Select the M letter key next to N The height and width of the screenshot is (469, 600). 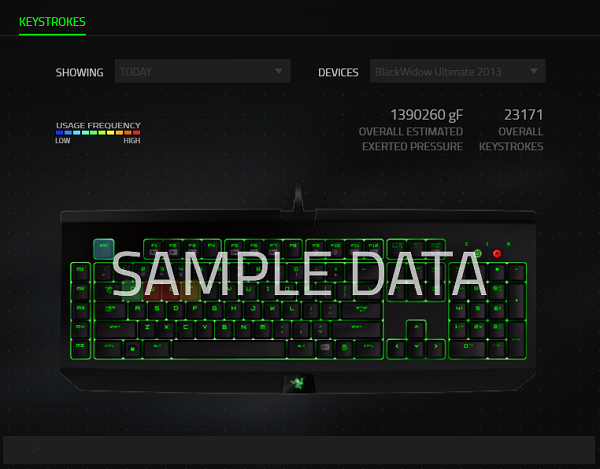[x=262, y=330]
